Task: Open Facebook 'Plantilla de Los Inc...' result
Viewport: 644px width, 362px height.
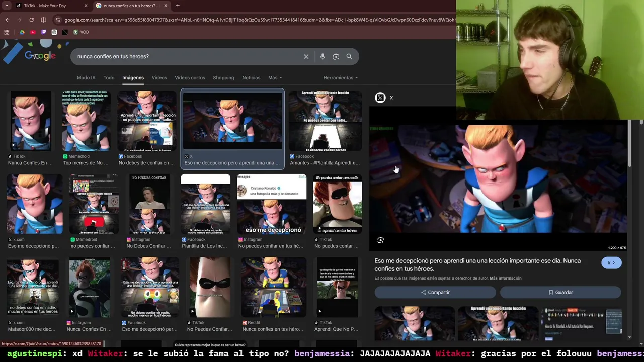Action: 206,211
